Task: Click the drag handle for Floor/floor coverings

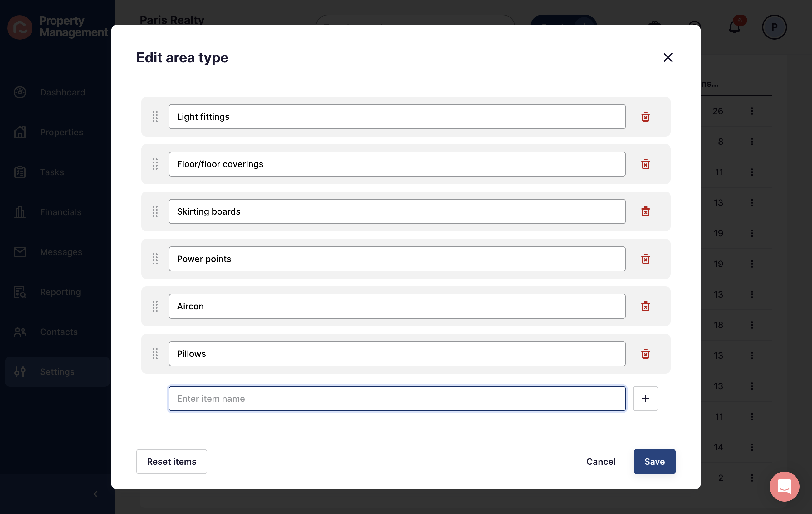Action: pos(155,164)
